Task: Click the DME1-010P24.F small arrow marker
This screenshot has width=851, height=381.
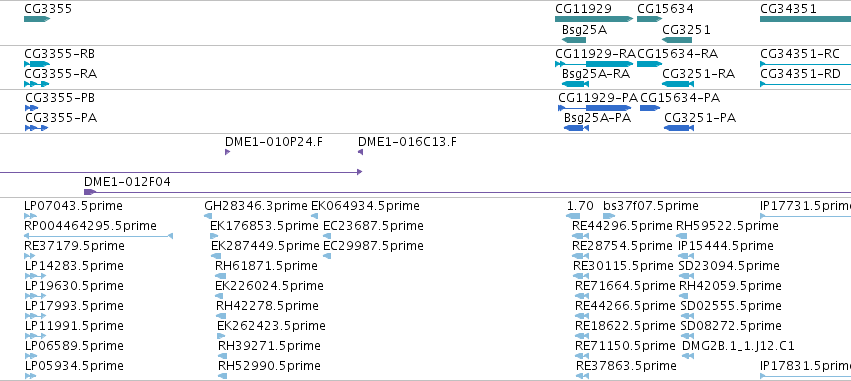Action: pyautogui.click(x=227, y=152)
